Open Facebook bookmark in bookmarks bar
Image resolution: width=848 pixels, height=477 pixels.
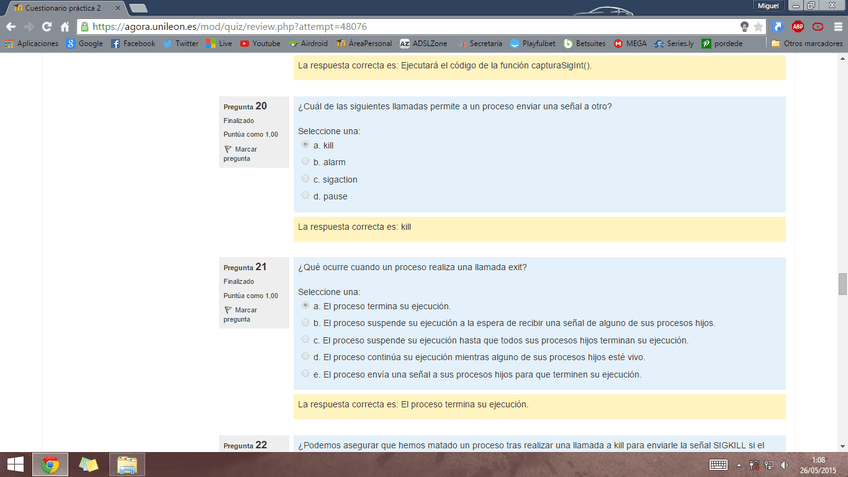(132, 44)
